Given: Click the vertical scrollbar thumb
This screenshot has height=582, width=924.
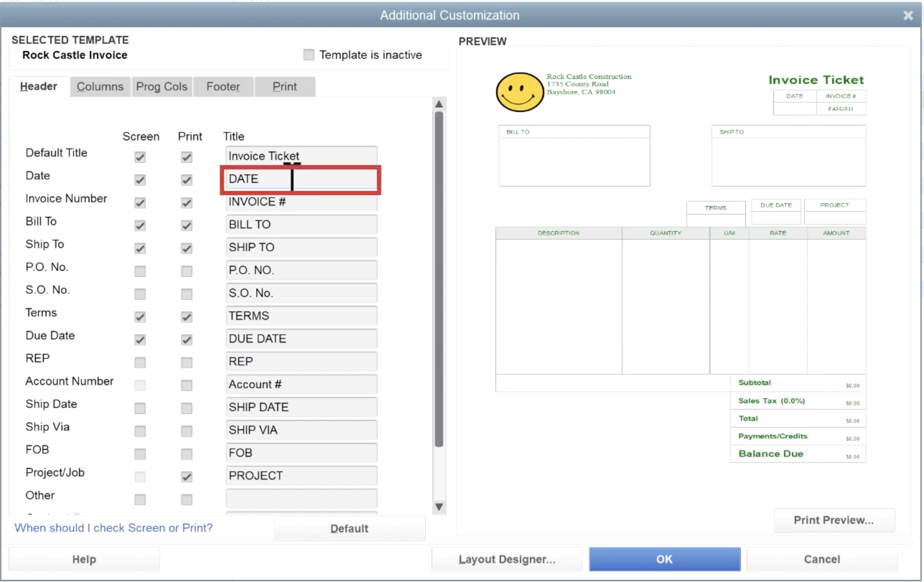Looking at the screenshot, I should point(439,279).
